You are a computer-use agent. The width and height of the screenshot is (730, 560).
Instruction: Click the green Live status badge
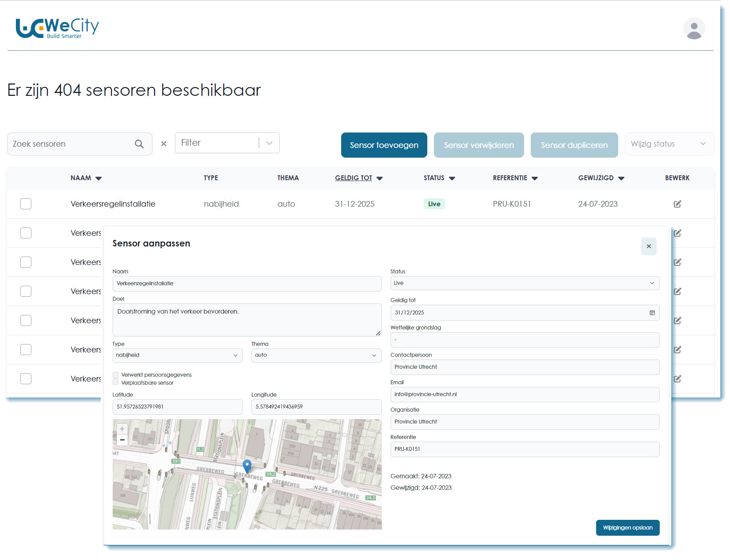(x=434, y=204)
